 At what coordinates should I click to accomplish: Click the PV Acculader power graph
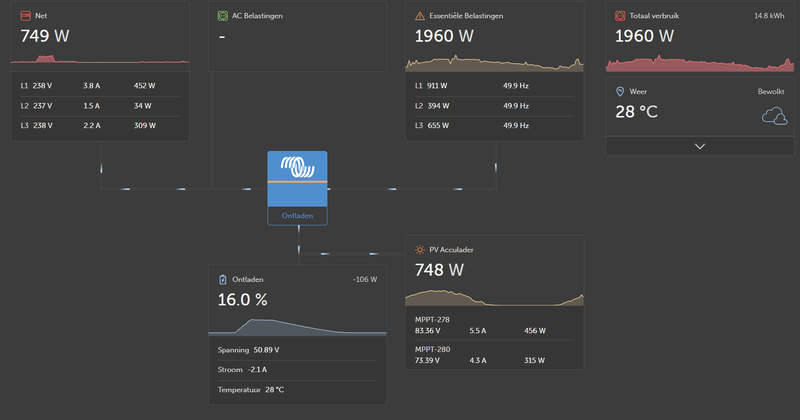[494, 298]
